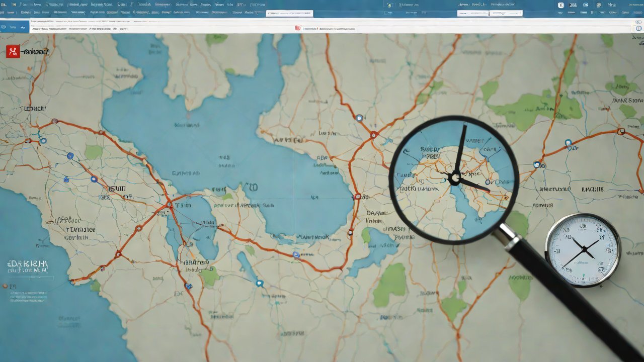Click the round button ending the address bar
Screen dimensions: 644x362
tap(638, 28)
